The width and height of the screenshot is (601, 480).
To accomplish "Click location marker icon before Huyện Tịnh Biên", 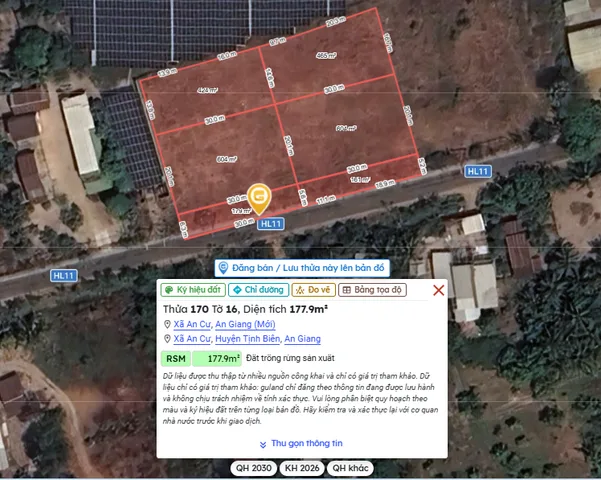I will pyautogui.click(x=167, y=339).
